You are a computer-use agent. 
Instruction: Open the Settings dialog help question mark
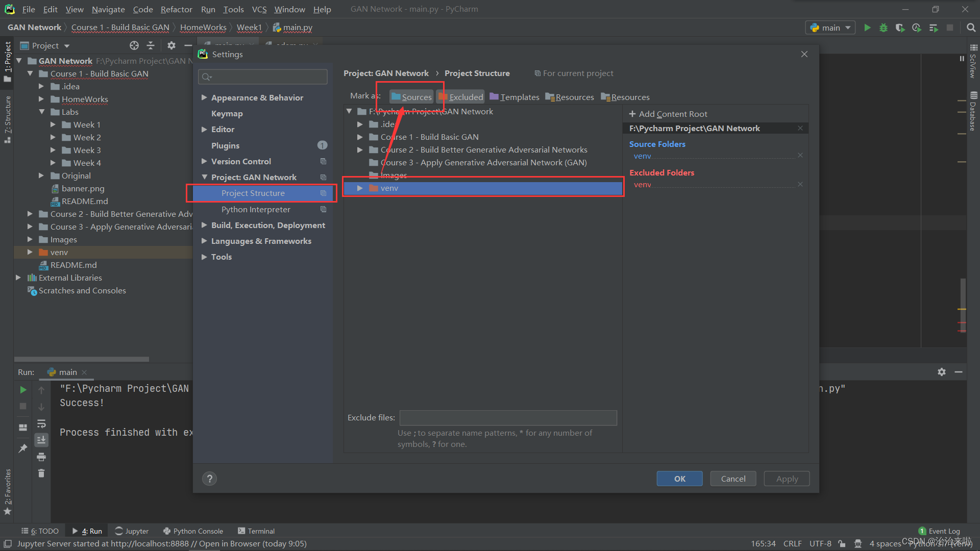(209, 479)
